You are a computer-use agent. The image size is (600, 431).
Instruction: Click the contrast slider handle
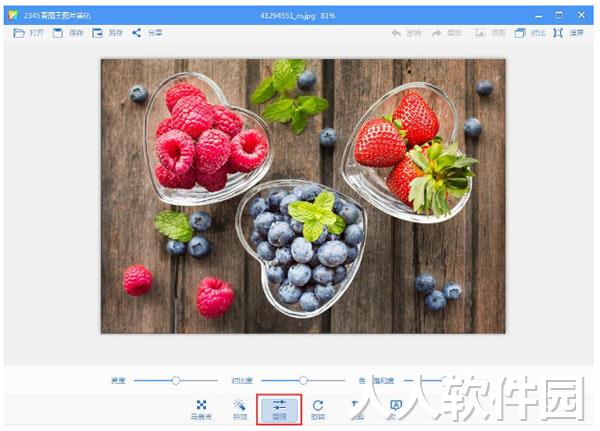pos(303,380)
